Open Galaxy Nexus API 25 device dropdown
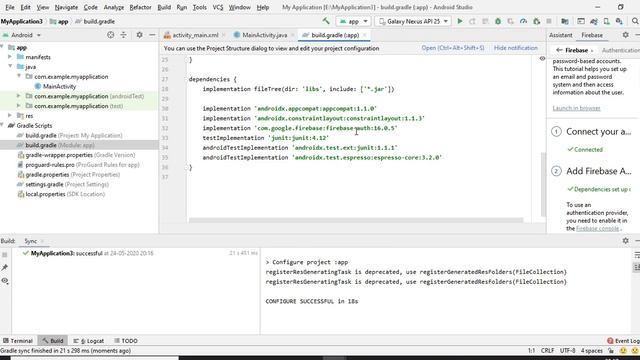The width and height of the screenshot is (640, 360). pyautogui.click(x=413, y=21)
